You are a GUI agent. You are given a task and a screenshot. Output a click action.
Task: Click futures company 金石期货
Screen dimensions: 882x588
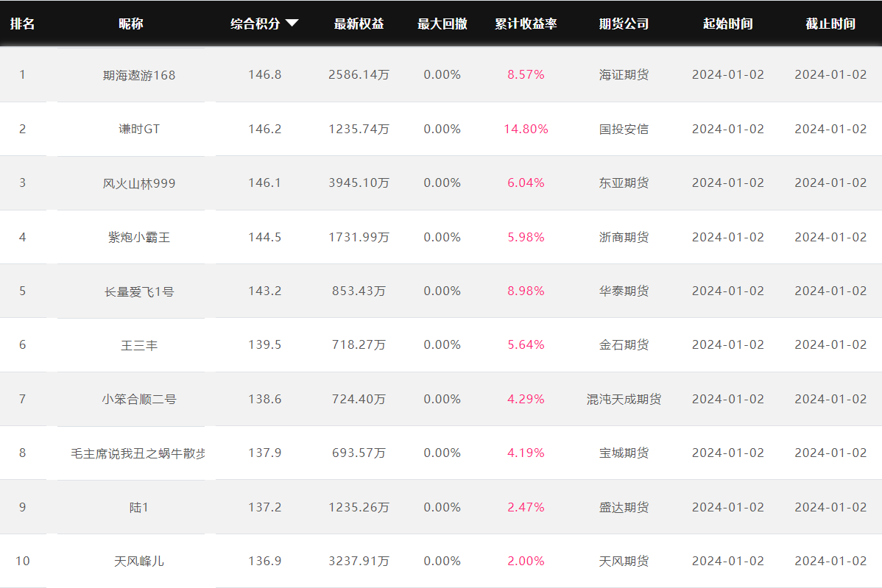(x=624, y=344)
